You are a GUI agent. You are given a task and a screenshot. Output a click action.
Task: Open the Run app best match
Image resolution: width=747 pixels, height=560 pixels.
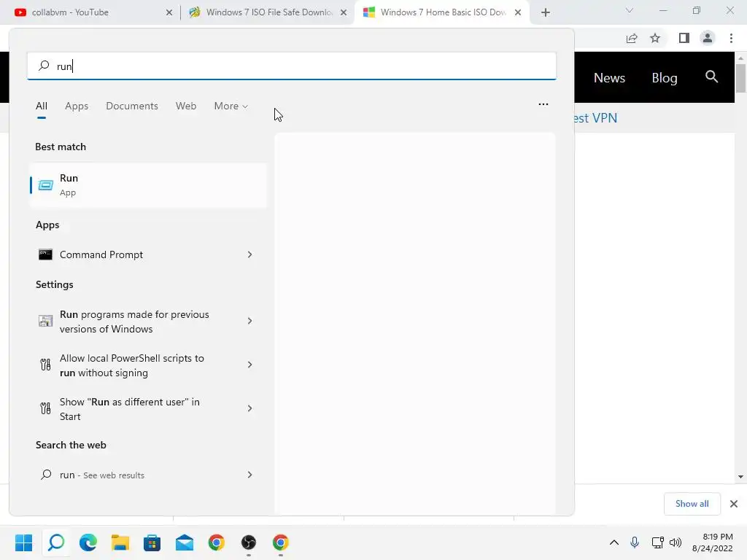(x=148, y=185)
